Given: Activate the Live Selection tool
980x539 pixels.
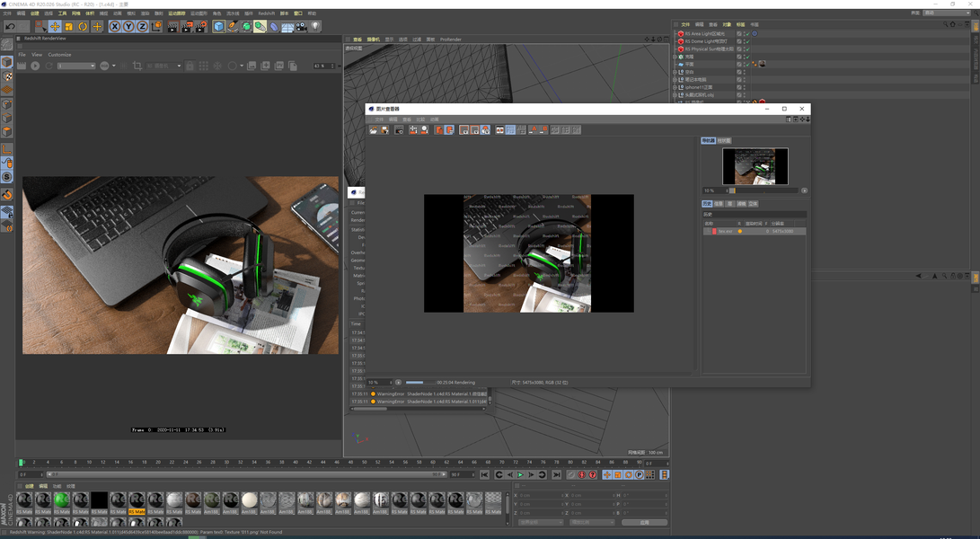Looking at the screenshot, I should coord(40,26).
